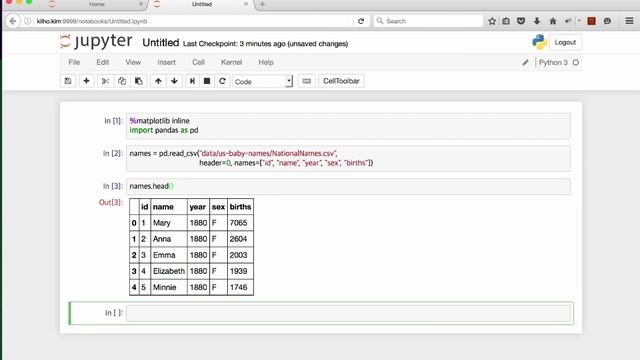Open the Cell menu
Screen dimensions: 640x360
tap(198, 62)
